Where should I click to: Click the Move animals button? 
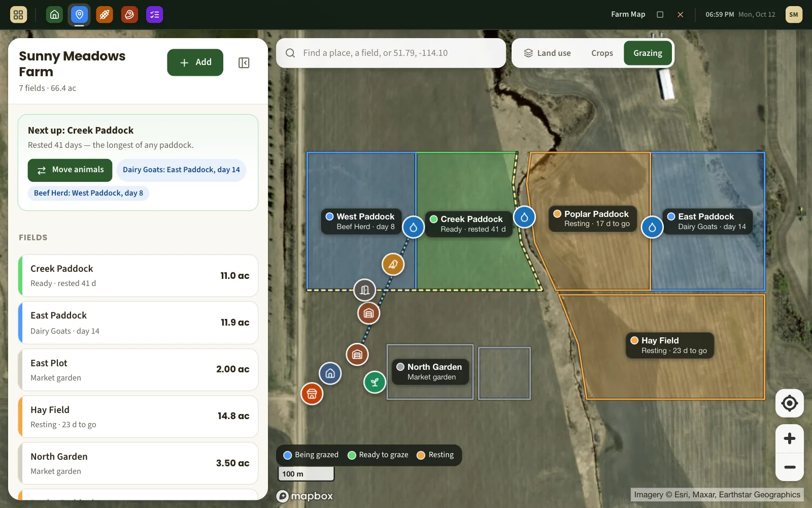70,170
